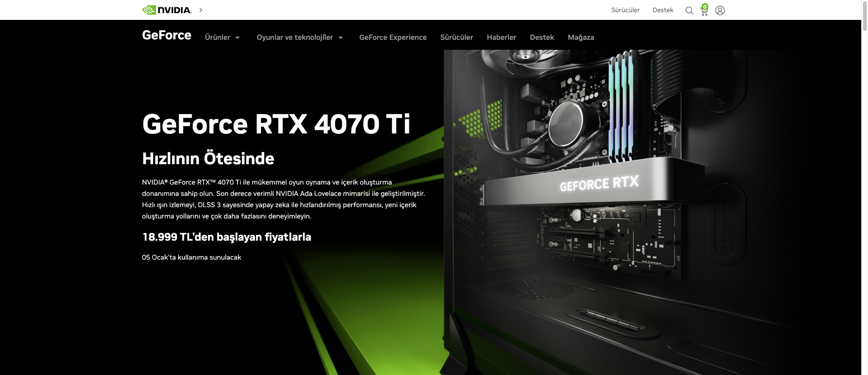Open the shopping cart icon

[704, 10]
